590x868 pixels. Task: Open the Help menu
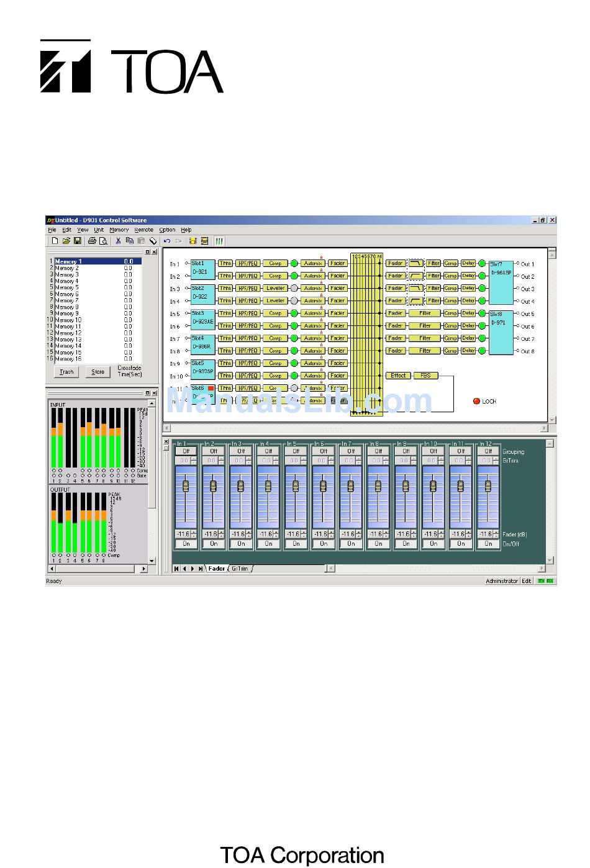[x=186, y=230]
